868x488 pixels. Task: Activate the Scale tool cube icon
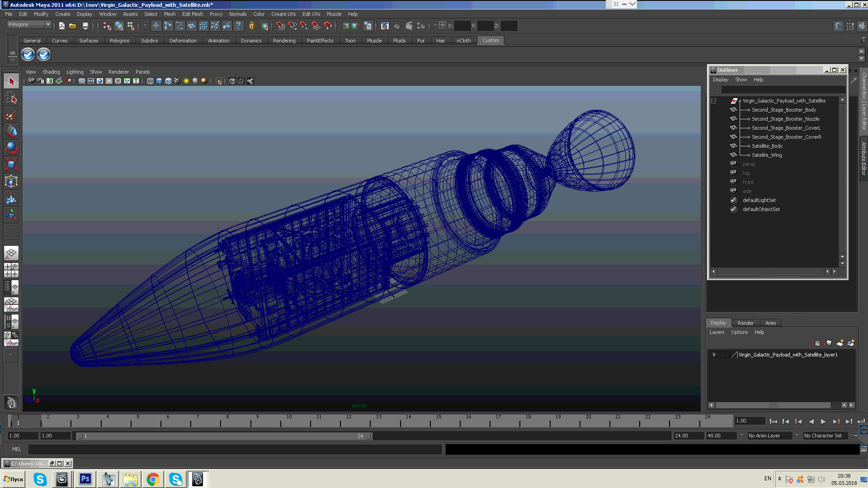(11, 164)
